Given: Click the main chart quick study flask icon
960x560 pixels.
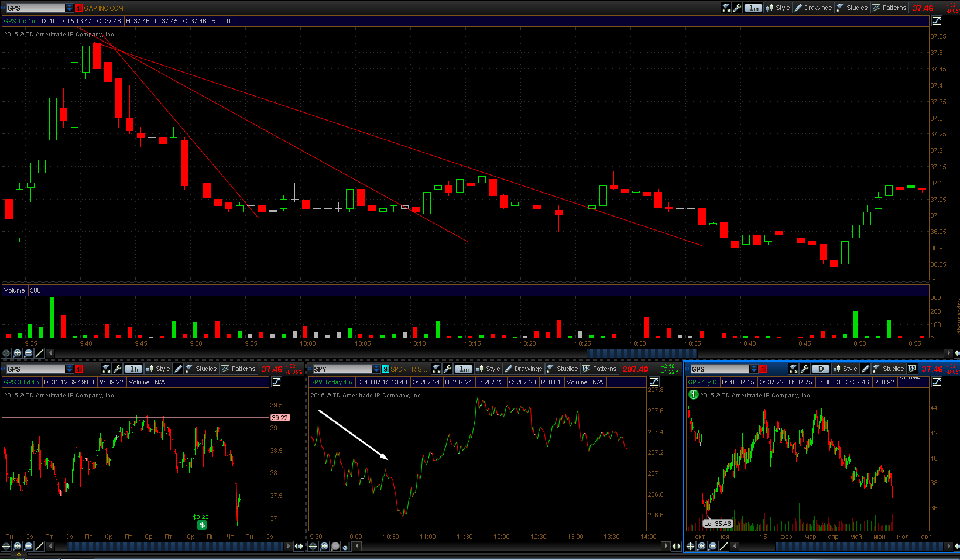Looking at the screenshot, I should click(726, 8).
